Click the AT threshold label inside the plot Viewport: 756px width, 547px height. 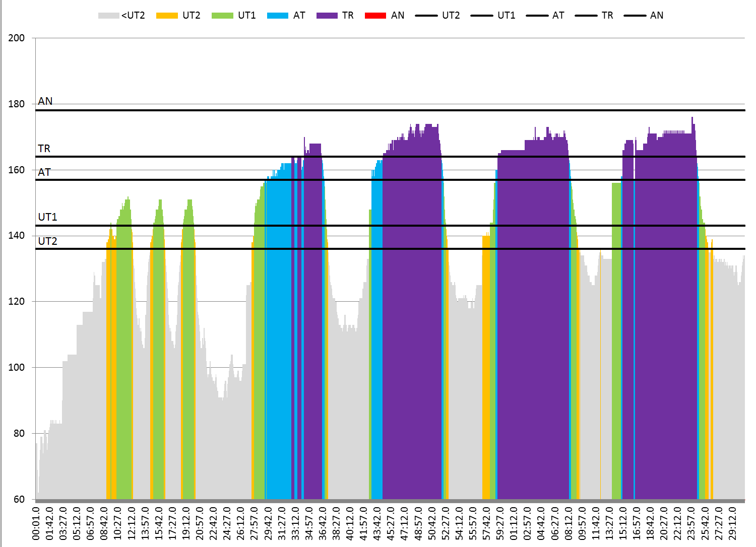(44, 172)
